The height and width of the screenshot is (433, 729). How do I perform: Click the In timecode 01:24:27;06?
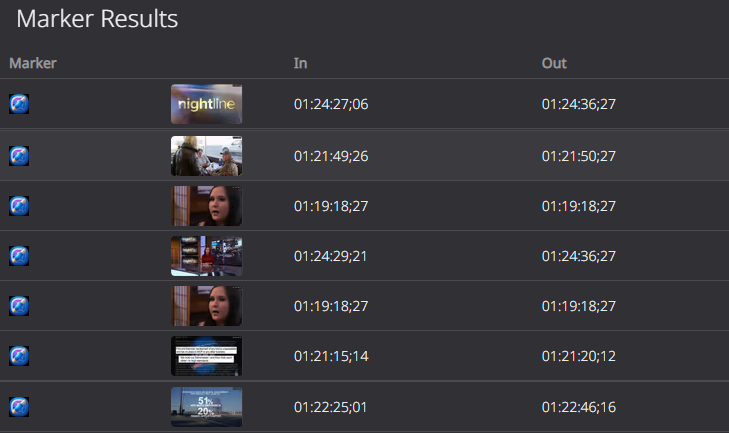tap(331, 104)
